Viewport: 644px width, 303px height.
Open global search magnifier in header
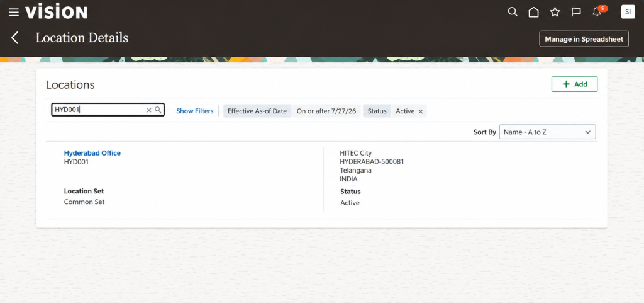coord(513,12)
